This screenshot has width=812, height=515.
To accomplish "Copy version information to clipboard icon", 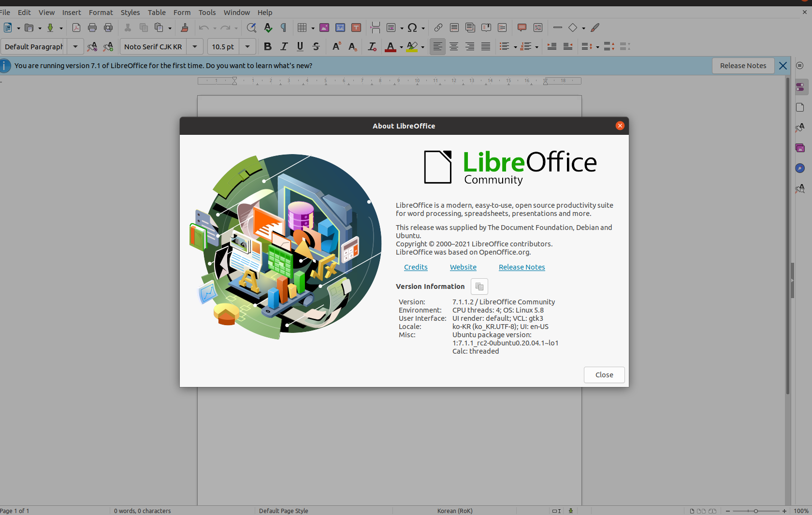I will [x=479, y=286].
